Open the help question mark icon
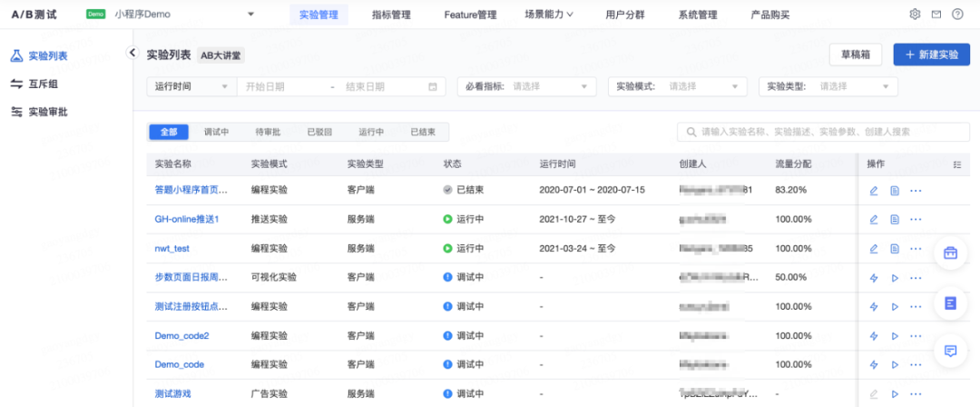This screenshot has width=980, height=407. point(957,15)
